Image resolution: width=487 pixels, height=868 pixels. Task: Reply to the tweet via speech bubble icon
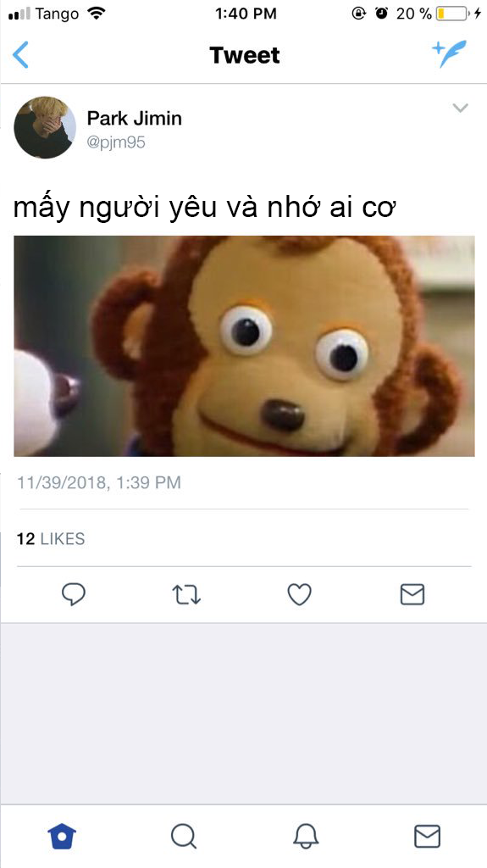[73, 594]
